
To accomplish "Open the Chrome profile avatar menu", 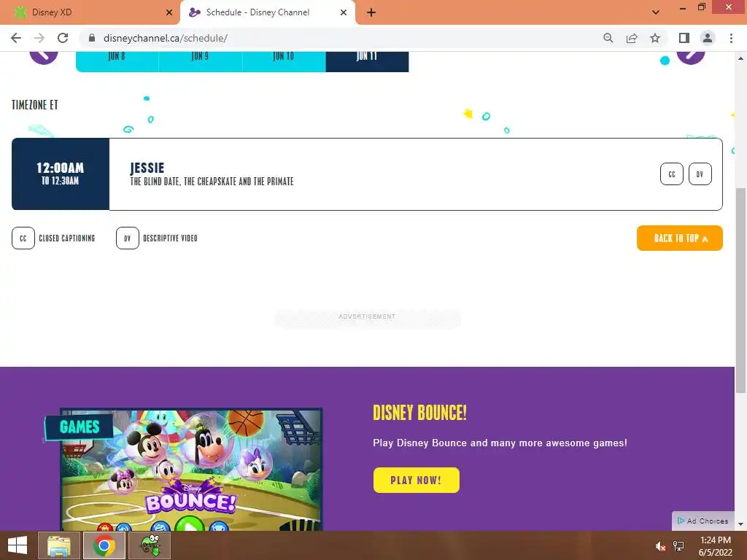I will 708,38.
